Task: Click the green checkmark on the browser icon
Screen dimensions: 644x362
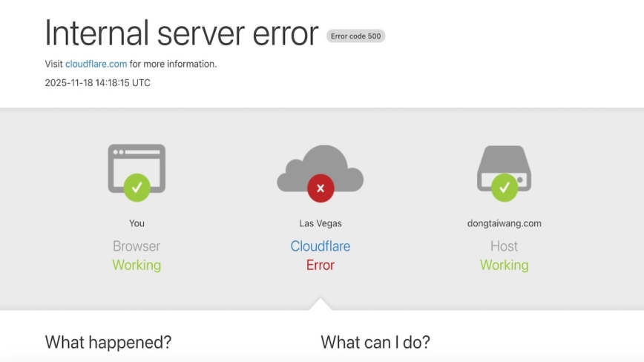Action: point(137,188)
